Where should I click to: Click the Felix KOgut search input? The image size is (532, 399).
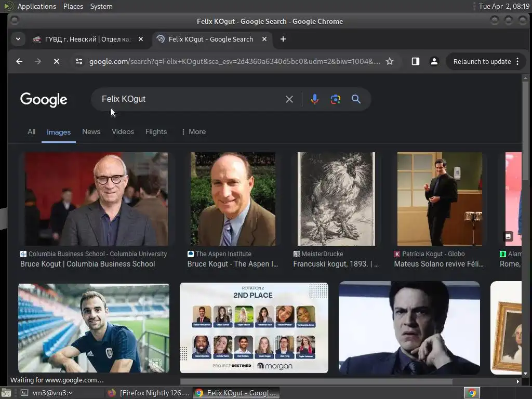pyautogui.click(x=190, y=99)
